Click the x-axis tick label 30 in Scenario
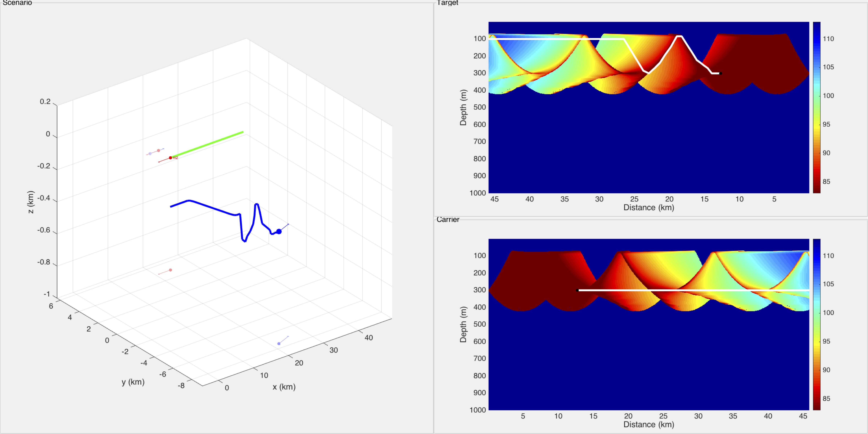 tap(334, 350)
